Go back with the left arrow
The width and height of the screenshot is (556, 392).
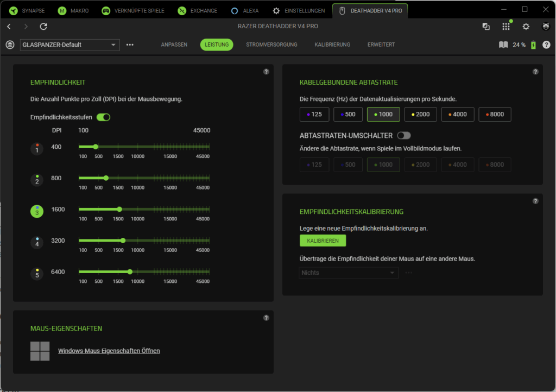click(9, 26)
